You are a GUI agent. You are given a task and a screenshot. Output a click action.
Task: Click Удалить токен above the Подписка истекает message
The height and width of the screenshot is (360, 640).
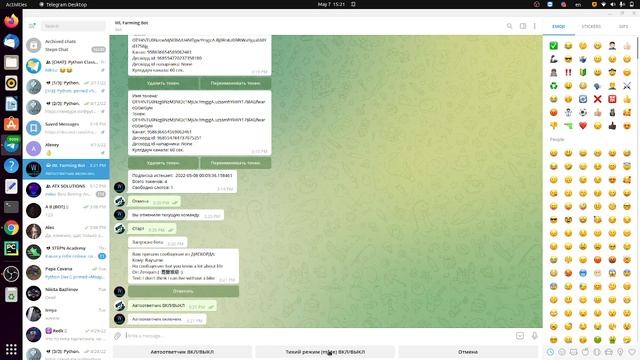coord(163,163)
